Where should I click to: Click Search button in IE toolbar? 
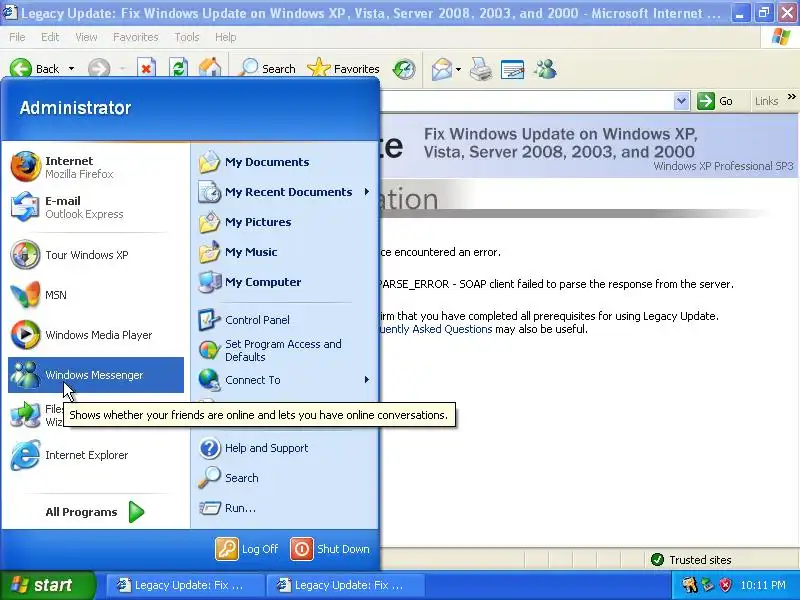point(267,68)
